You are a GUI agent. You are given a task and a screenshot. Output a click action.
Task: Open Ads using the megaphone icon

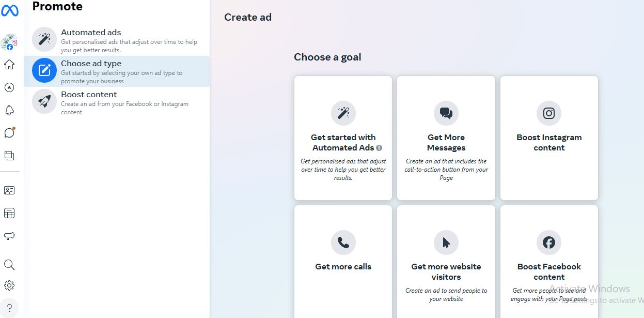point(9,236)
